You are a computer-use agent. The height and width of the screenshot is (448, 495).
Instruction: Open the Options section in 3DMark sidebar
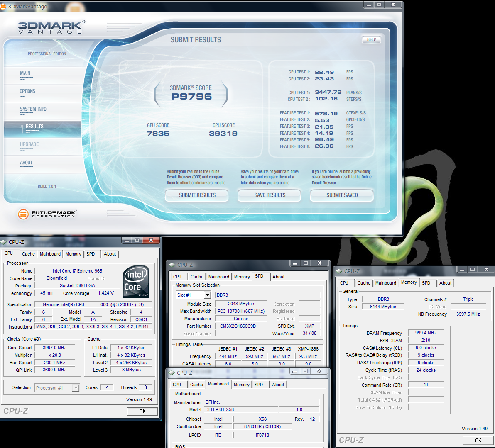(27, 92)
